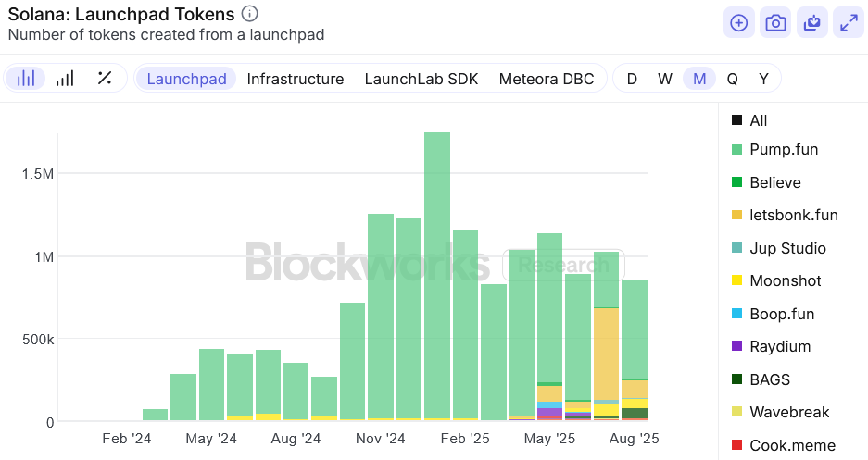Click the chart title Solana: Launchpad Tokens

121,14
